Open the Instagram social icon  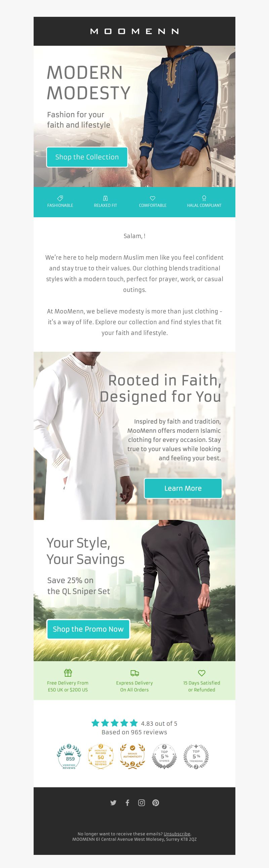142,803
